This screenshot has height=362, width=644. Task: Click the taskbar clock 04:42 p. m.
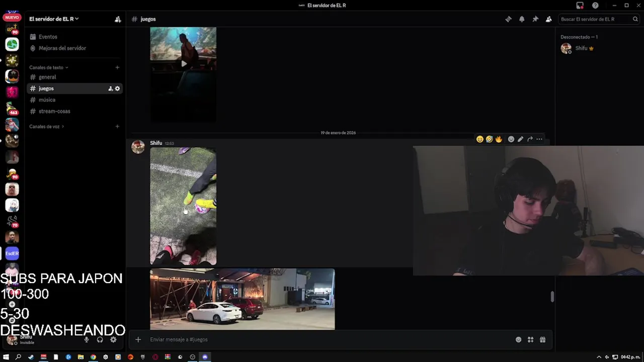coord(630,357)
